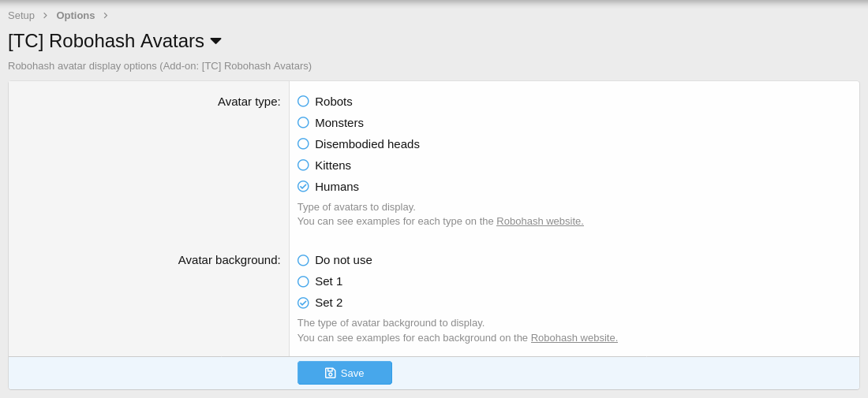Open Robohash website link under avatar type
The height and width of the screenshot is (398, 868).
(540, 221)
